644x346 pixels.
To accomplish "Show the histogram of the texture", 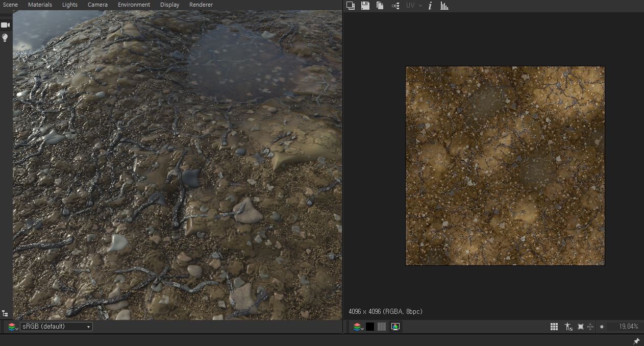I will 444,6.
